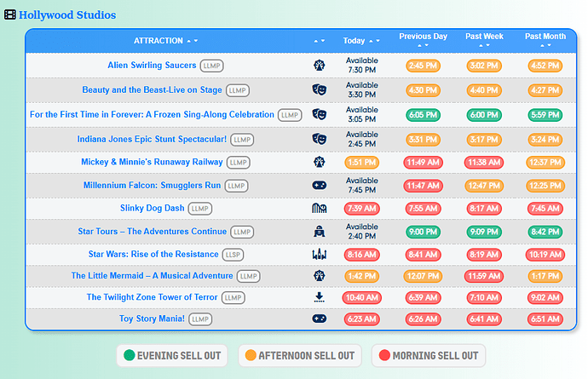Click LLMP badge next to Slinky Dog Dash

coord(200,209)
